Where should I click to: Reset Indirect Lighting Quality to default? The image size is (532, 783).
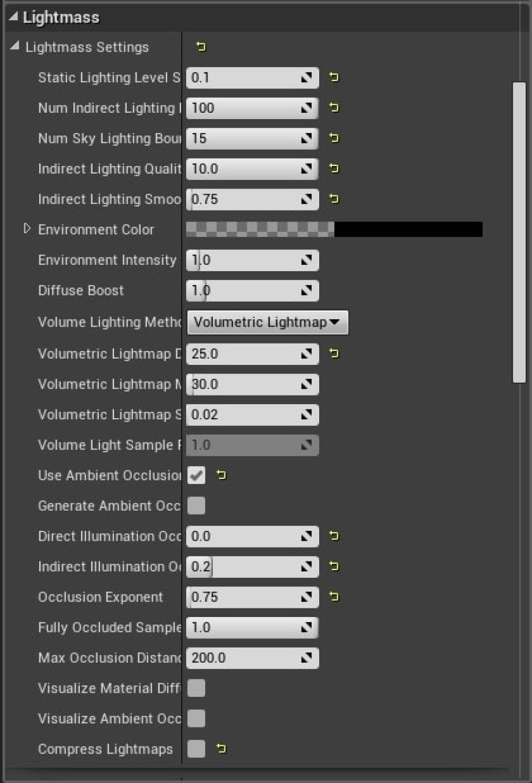(x=334, y=168)
